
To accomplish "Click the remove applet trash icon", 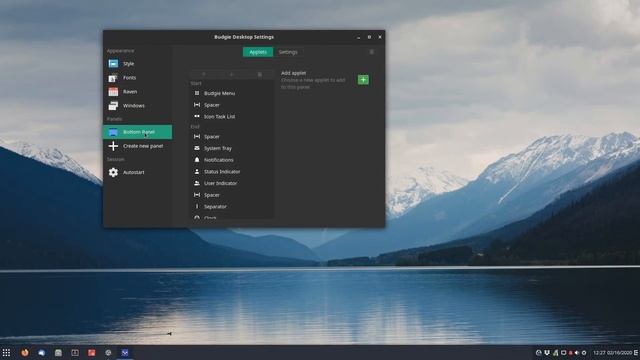I will point(260,74).
